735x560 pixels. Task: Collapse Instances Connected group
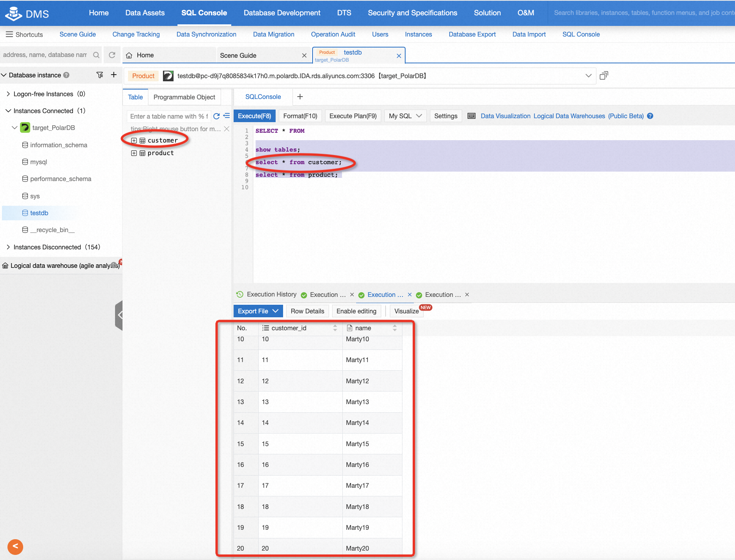8,111
